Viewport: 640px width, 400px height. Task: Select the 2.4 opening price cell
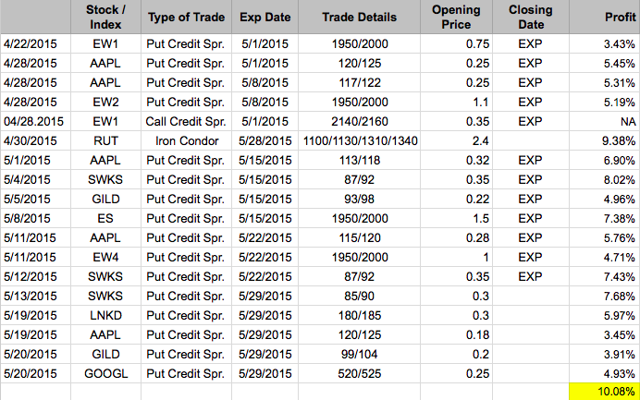tap(456, 141)
